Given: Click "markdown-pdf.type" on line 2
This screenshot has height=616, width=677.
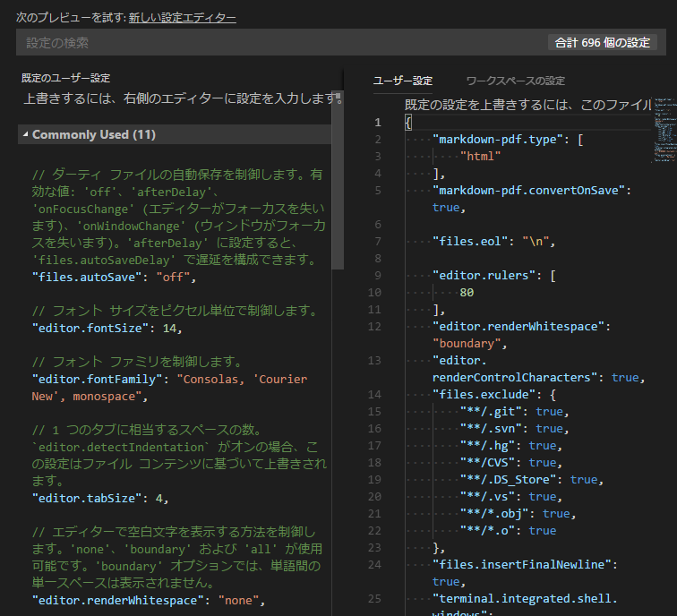Looking at the screenshot, I should point(498,140).
